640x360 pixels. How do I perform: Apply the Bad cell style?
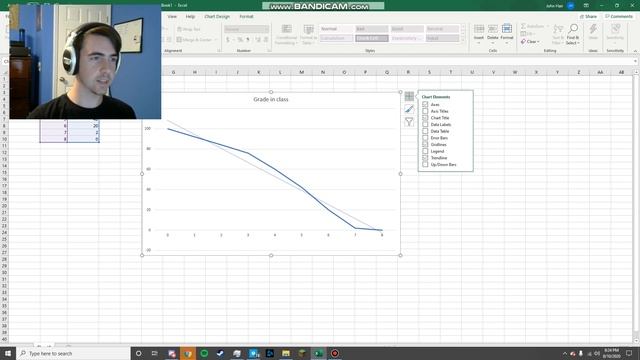(371, 29)
